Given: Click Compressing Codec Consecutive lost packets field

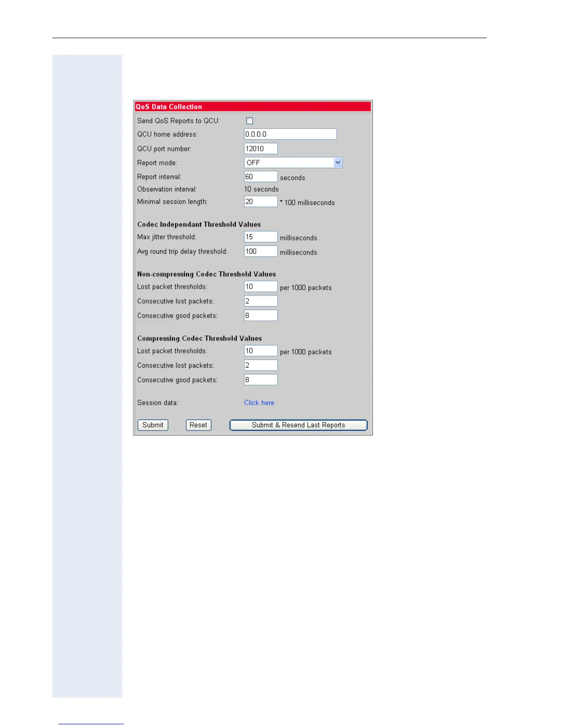Looking at the screenshot, I should click(261, 365).
